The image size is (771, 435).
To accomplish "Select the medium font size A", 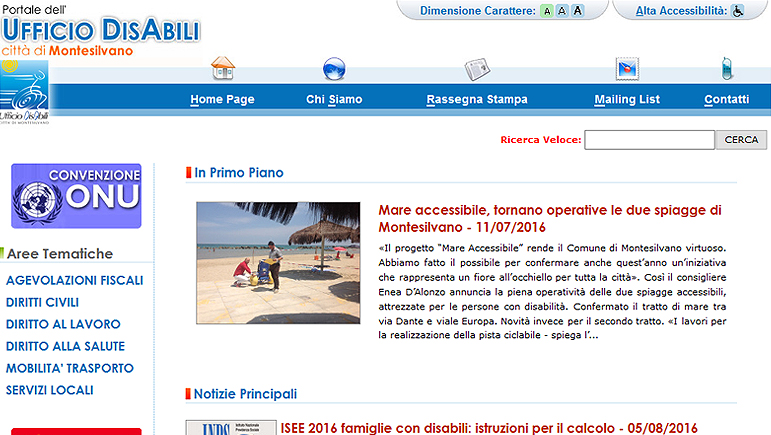I will 561,11.
